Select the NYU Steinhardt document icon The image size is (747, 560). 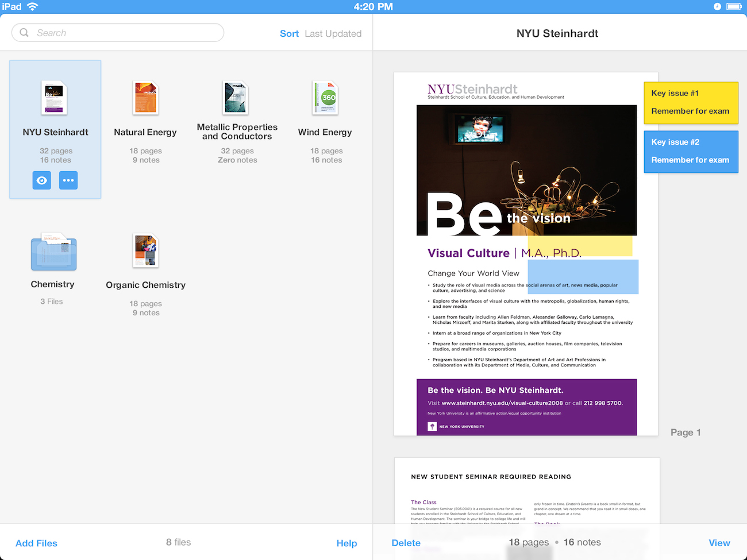tap(55, 98)
